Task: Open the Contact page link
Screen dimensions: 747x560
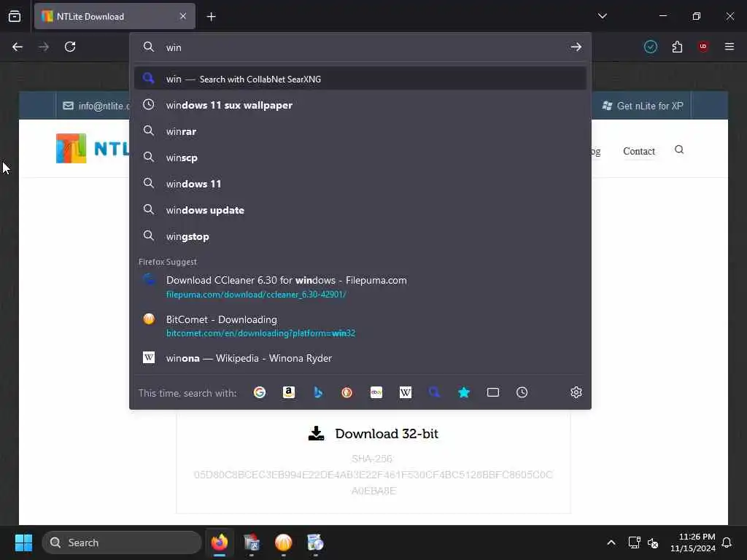Action: coord(639,151)
